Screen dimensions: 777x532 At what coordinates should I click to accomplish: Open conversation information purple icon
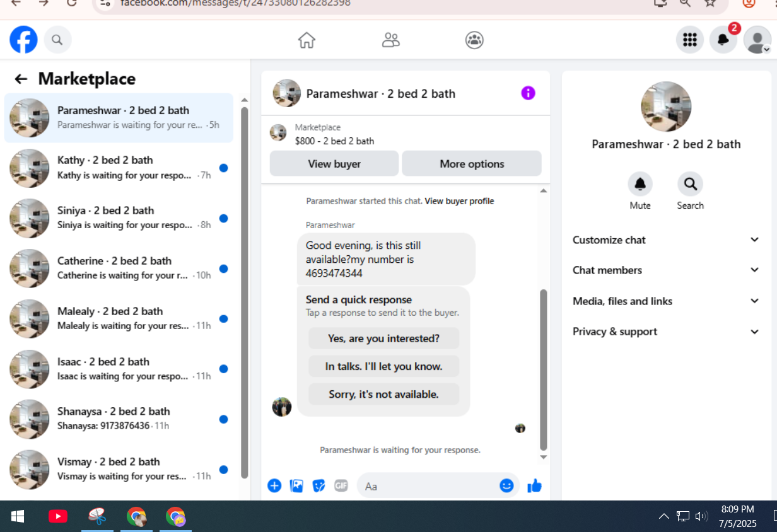click(x=528, y=93)
